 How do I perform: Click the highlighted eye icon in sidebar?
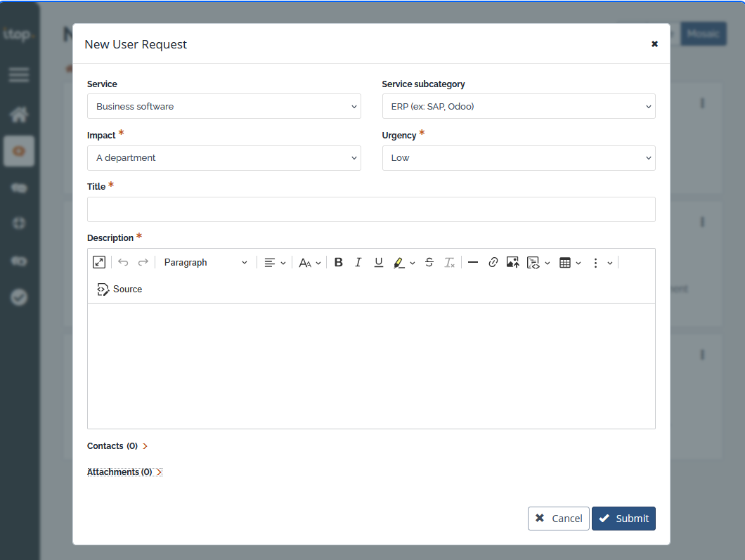click(x=19, y=151)
